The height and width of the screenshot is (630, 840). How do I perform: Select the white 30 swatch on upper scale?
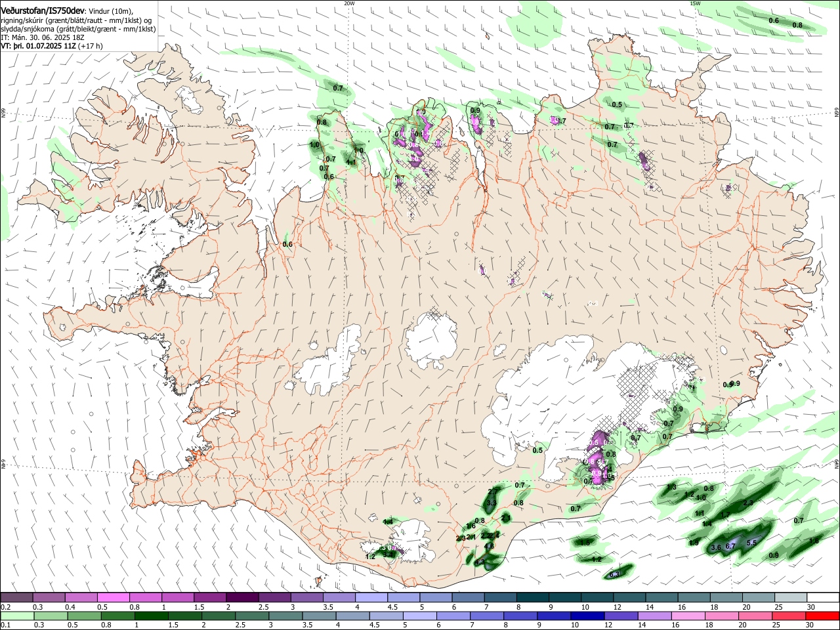[824, 597]
